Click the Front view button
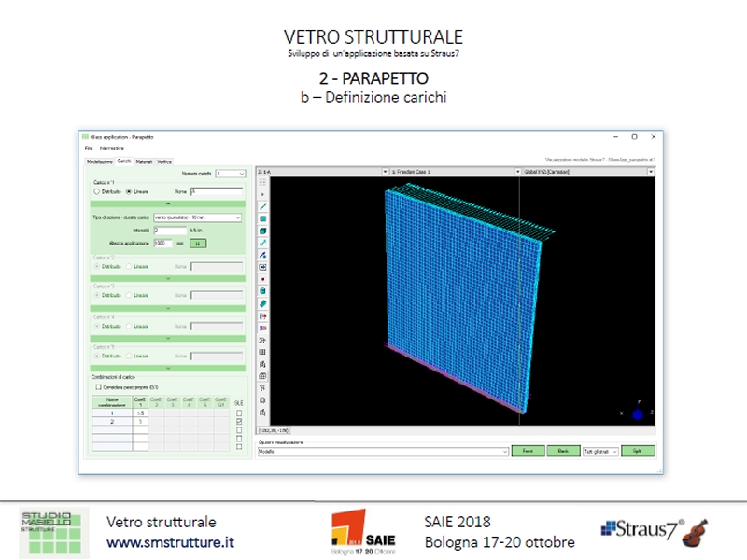This screenshot has width=747, height=560. 528,451
